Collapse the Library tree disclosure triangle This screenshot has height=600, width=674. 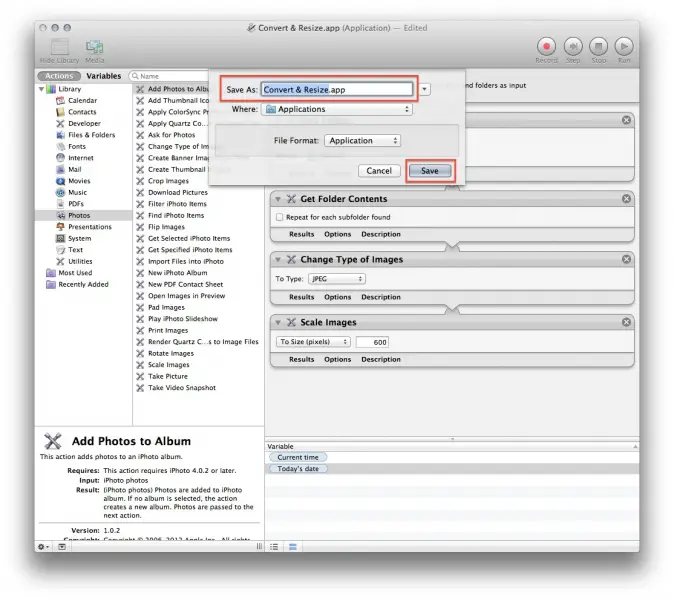[x=41, y=89]
